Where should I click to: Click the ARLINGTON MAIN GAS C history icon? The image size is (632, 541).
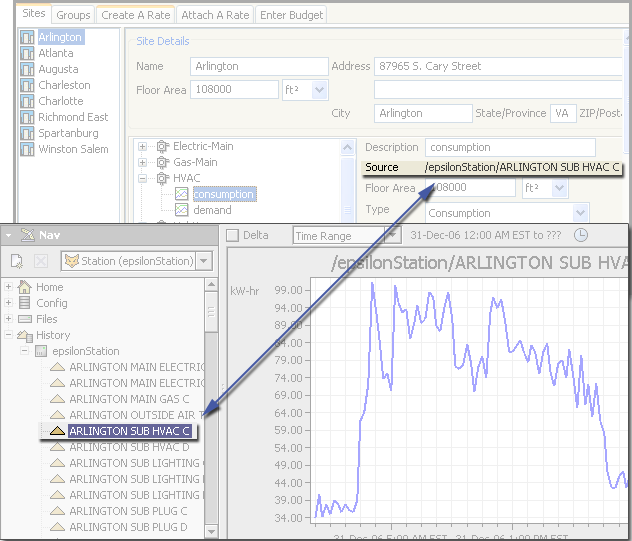[x=57, y=399]
